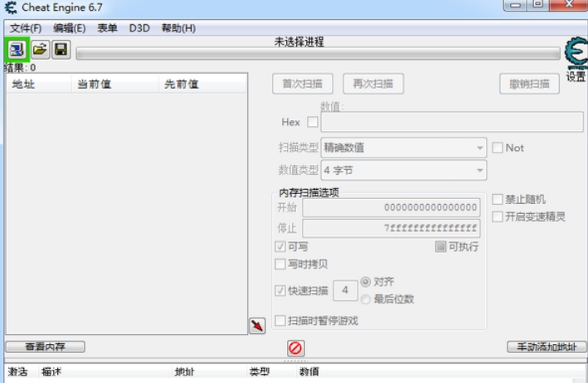Click the 开始 address field

pos(391,207)
